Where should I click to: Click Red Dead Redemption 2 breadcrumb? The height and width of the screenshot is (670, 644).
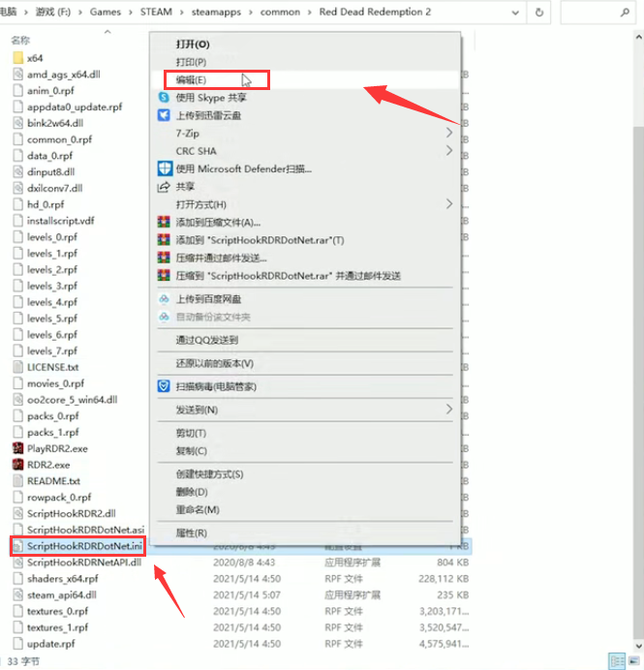[x=375, y=12]
